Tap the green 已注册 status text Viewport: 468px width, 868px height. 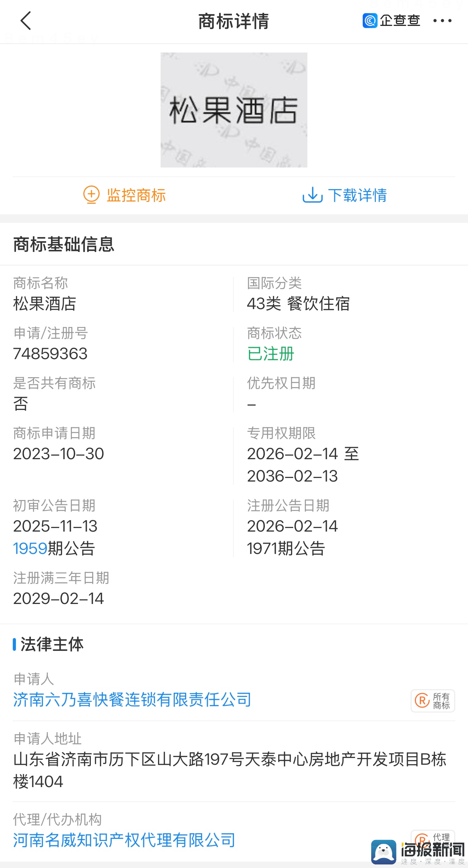click(271, 354)
